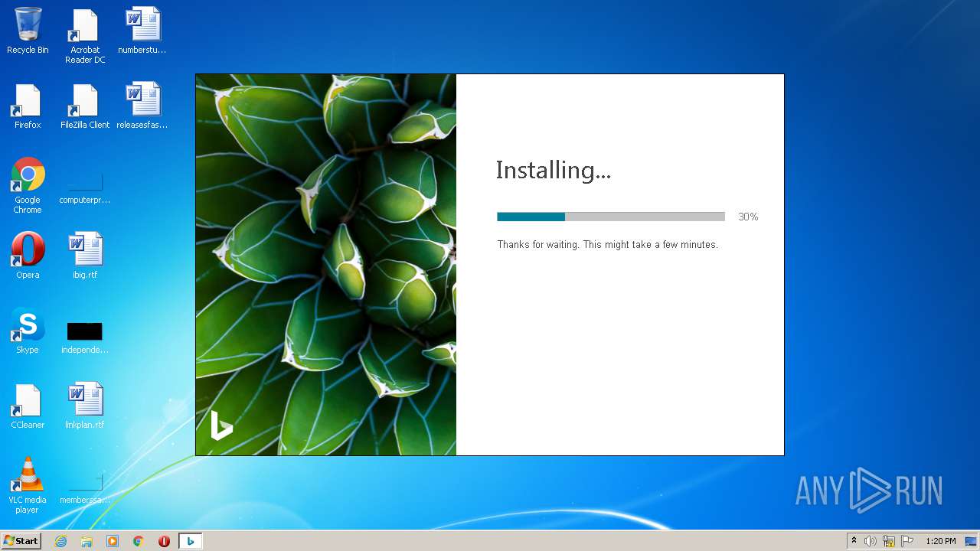980x551 pixels.
Task: Launch Acrobat Reader DC shortcut
Action: [85, 35]
